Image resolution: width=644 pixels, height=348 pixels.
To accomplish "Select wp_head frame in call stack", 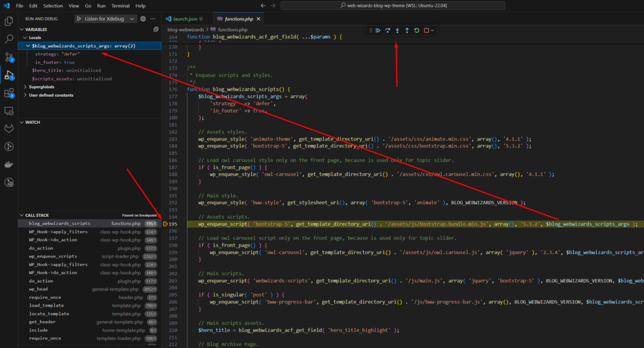I will pyautogui.click(x=89, y=289).
